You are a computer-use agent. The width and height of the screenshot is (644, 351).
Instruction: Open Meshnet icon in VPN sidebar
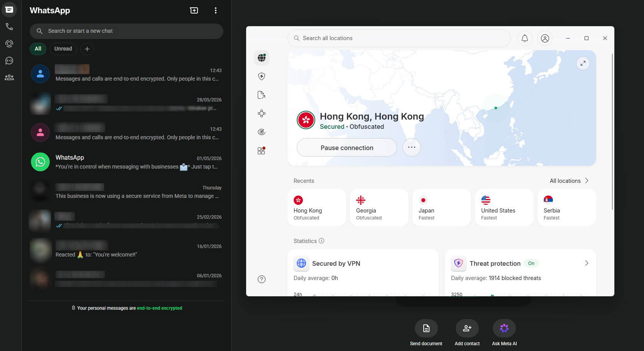click(x=262, y=113)
